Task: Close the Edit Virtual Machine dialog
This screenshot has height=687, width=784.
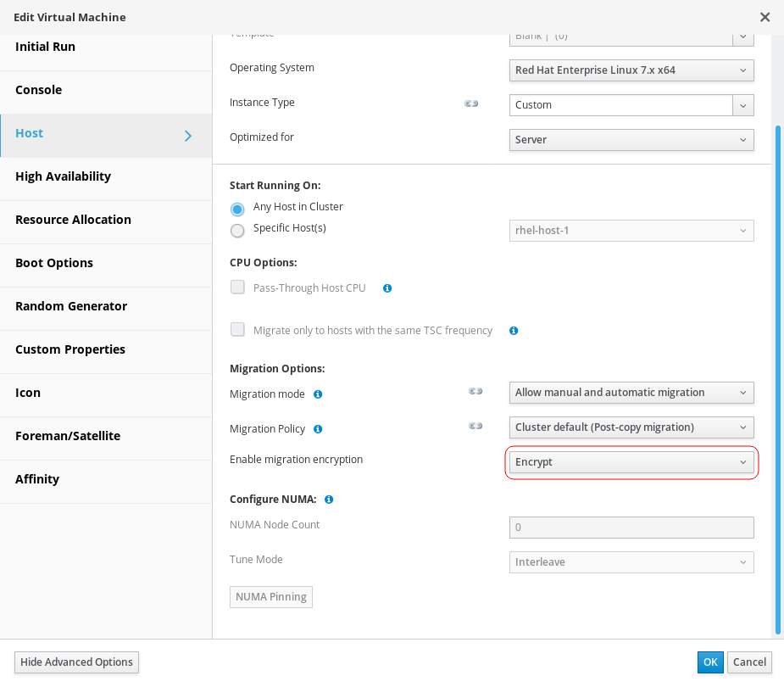Action: [x=765, y=17]
